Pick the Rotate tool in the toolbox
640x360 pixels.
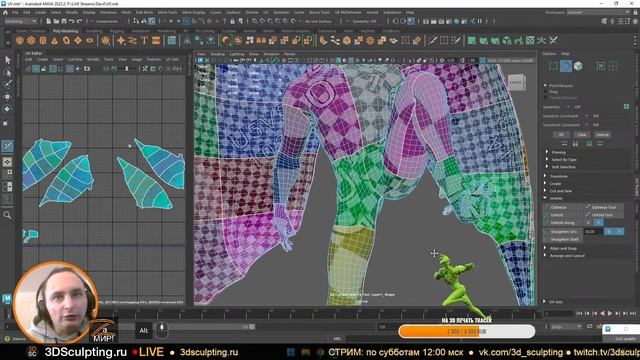(7, 109)
